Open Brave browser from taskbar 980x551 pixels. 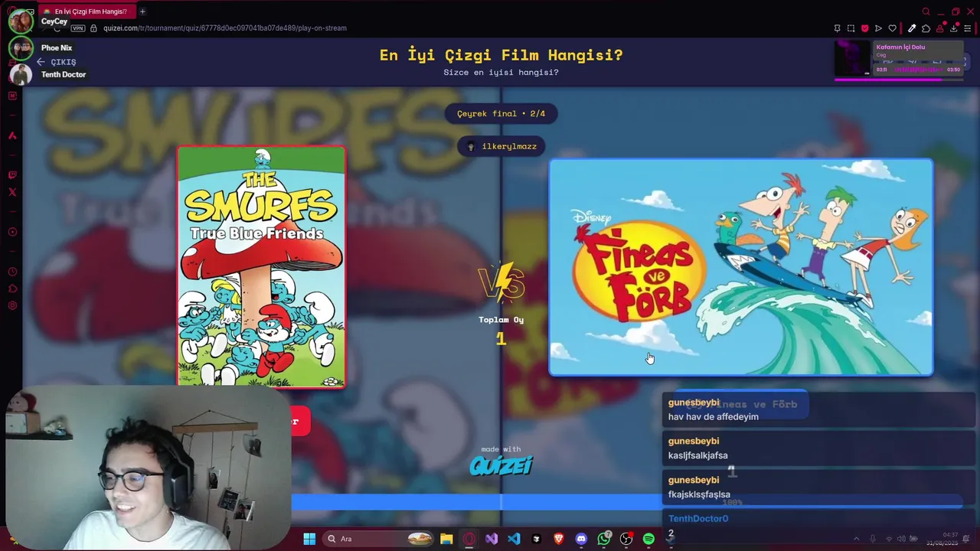559,539
